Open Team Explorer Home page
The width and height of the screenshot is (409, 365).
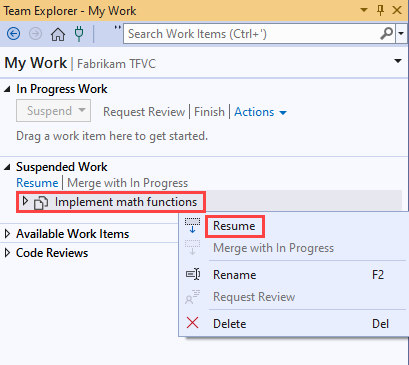pyautogui.click(x=58, y=34)
